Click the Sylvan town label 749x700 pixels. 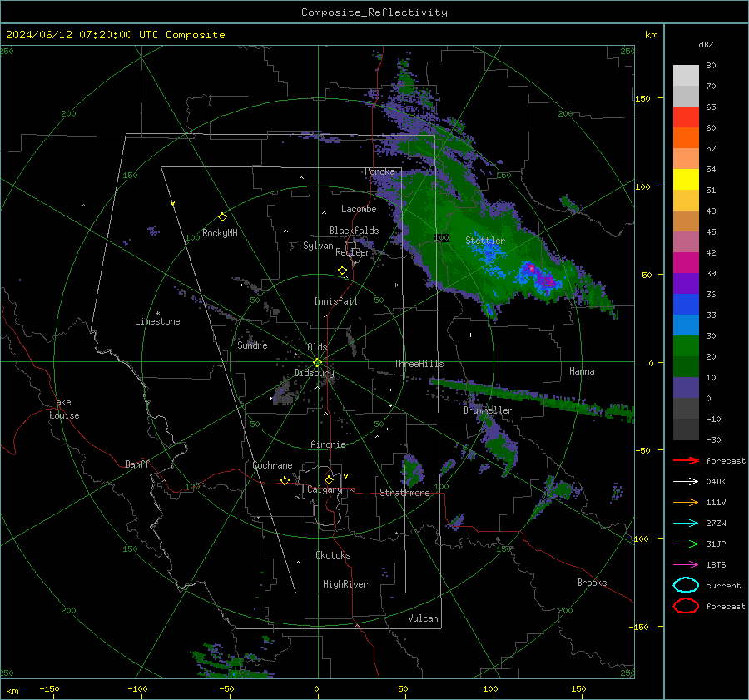(x=318, y=246)
